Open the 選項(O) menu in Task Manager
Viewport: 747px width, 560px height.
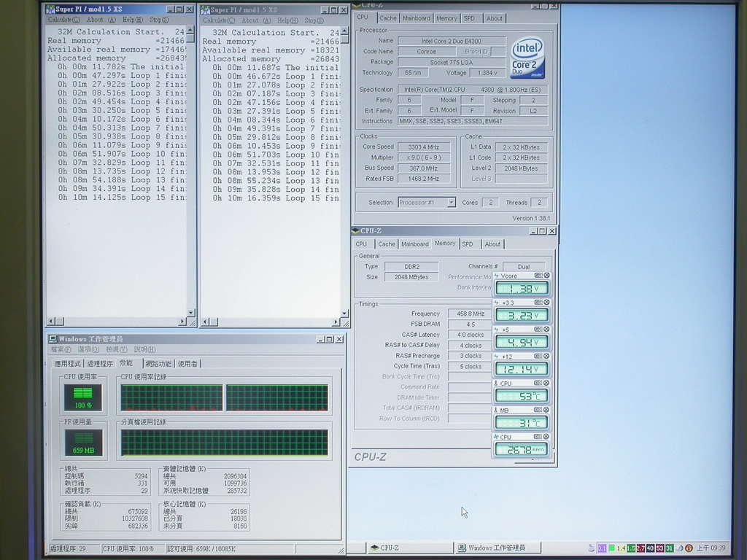pos(88,349)
